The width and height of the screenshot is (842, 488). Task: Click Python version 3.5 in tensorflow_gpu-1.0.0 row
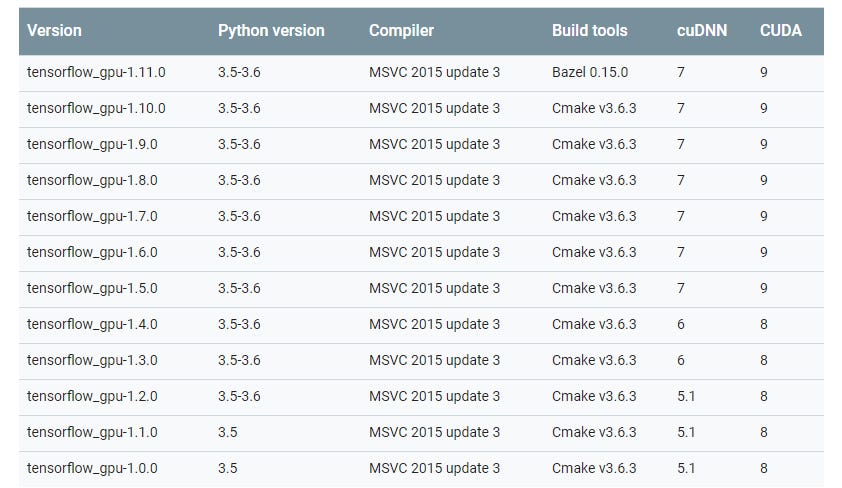coord(228,468)
